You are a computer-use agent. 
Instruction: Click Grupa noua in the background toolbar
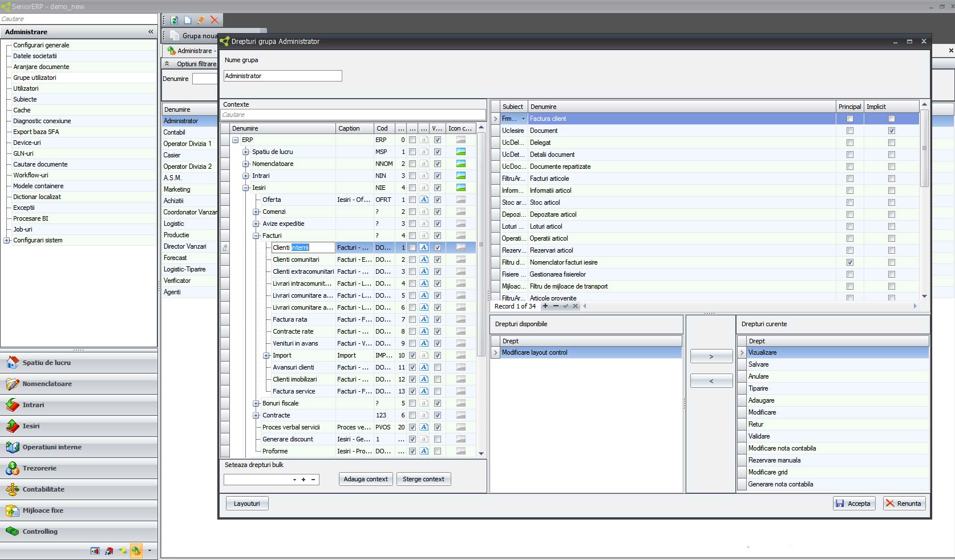(x=194, y=36)
